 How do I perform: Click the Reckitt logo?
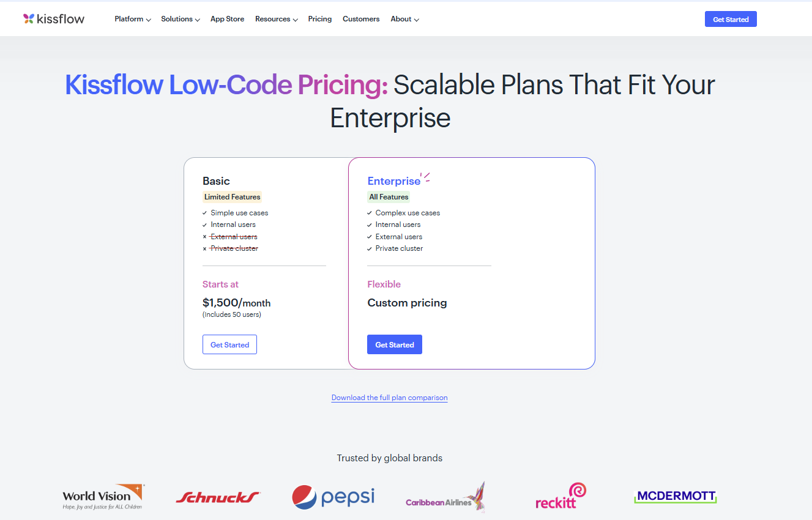561,496
